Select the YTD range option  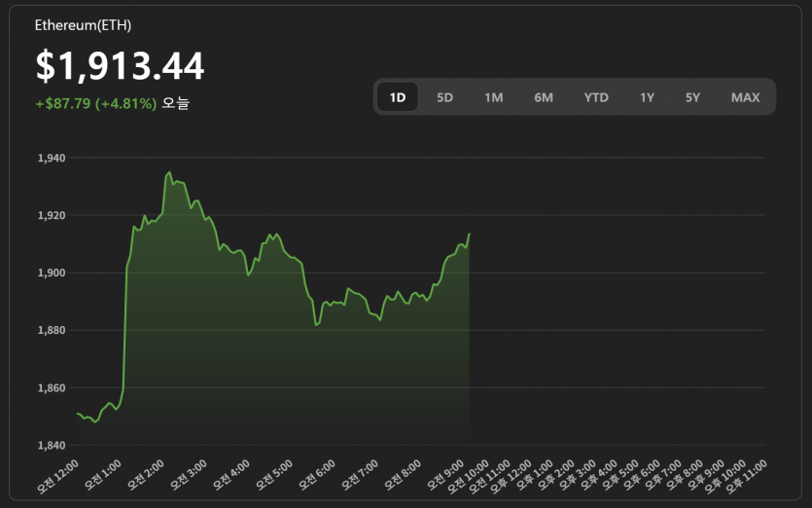596,97
